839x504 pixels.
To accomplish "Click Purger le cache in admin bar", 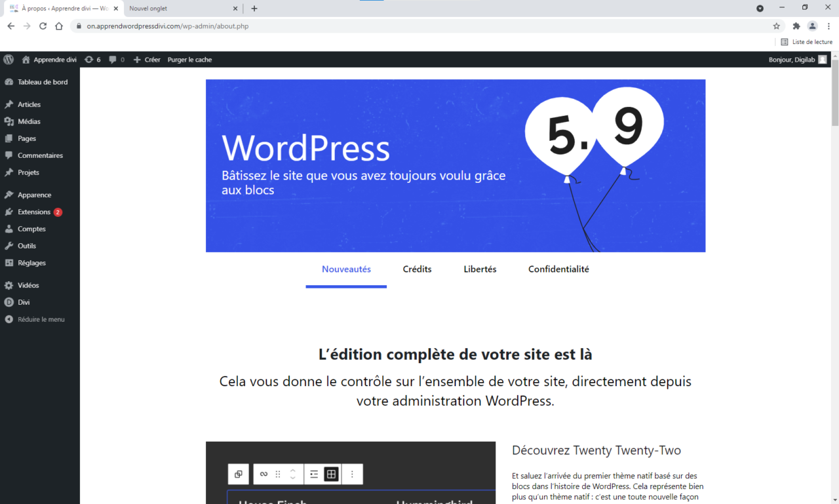I will (x=189, y=60).
